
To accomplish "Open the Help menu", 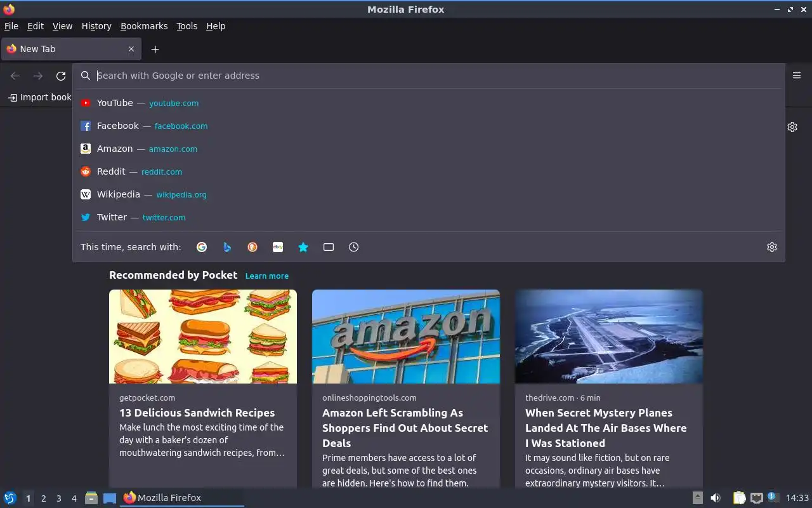I will [216, 26].
